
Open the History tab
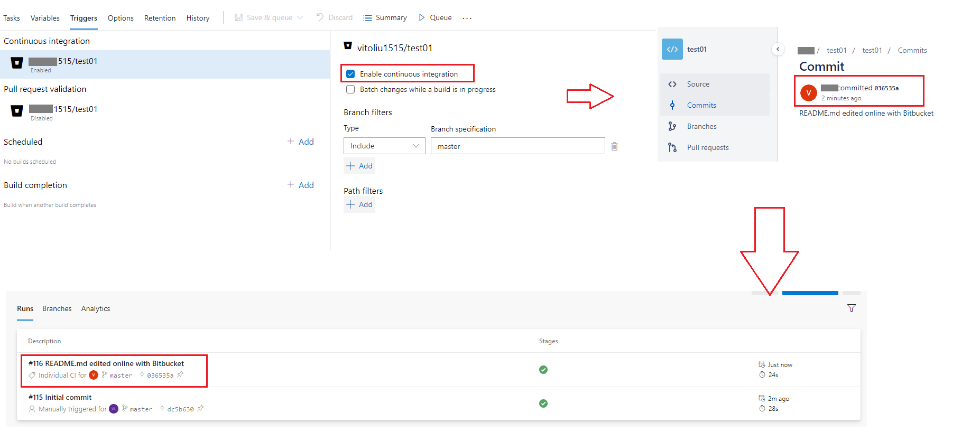pos(198,18)
